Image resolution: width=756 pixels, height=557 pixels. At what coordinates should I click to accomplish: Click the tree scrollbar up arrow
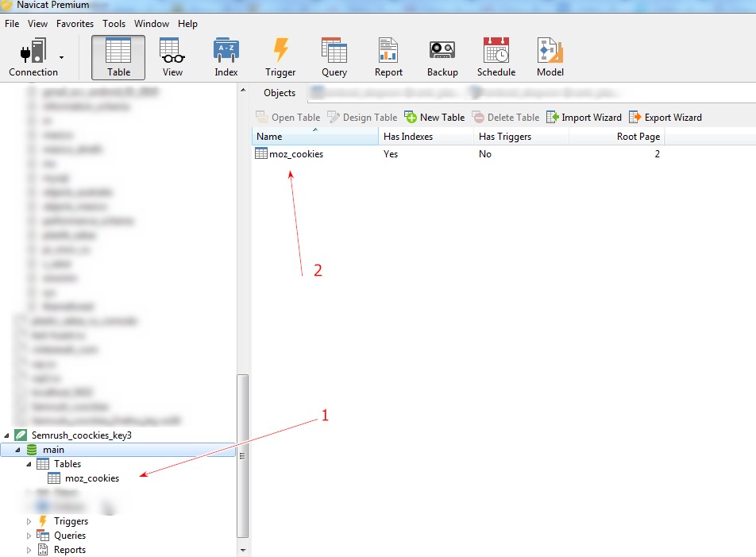pyautogui.click(x=243, y=90)
